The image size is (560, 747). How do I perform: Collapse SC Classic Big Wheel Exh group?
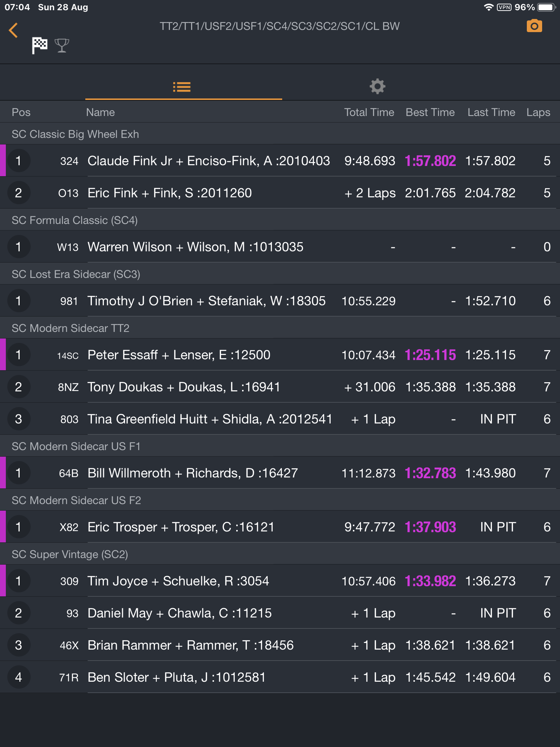coord(280,134)
